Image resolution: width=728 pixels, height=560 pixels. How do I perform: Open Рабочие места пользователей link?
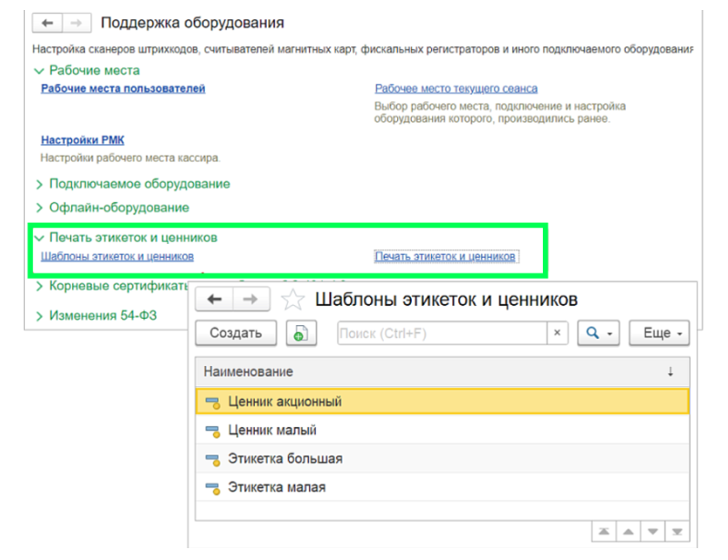[x=123, y=88]
